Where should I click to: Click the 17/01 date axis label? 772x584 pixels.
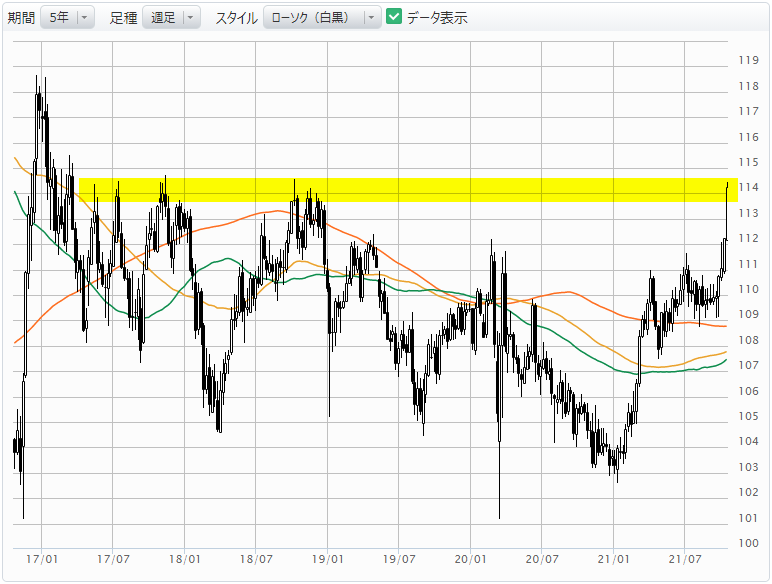coord(42,559)
